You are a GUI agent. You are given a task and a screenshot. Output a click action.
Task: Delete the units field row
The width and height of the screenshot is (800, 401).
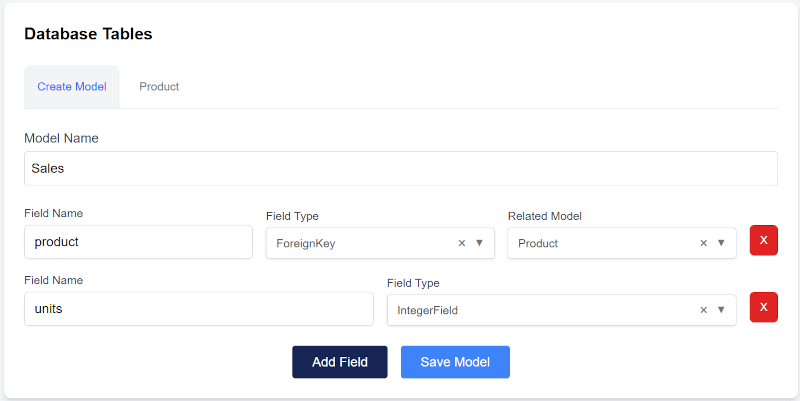point(763,308)
